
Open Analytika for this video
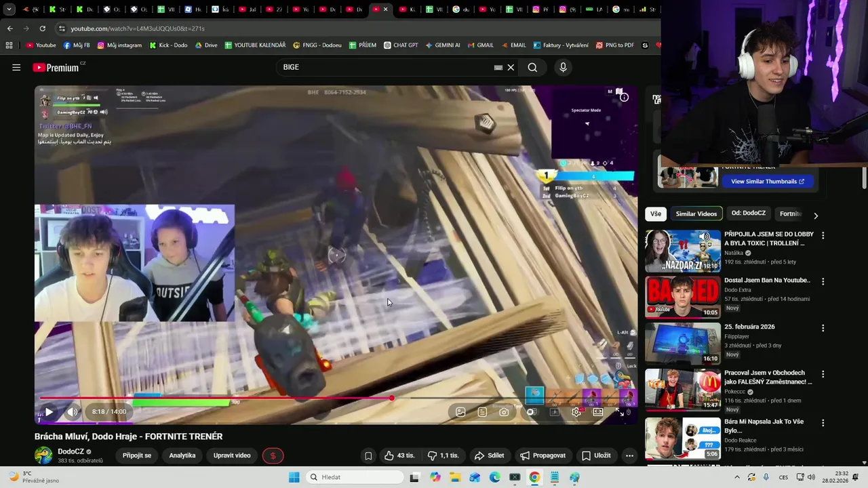[182, 455]
